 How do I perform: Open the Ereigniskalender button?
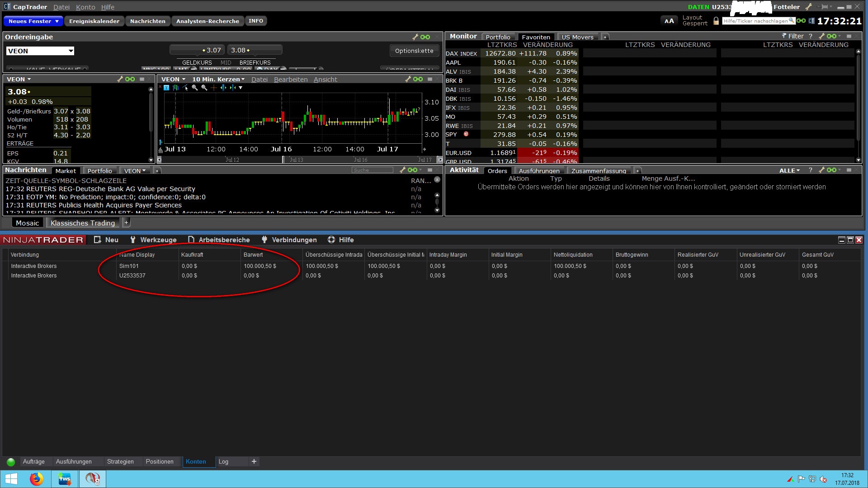point(94,21)
